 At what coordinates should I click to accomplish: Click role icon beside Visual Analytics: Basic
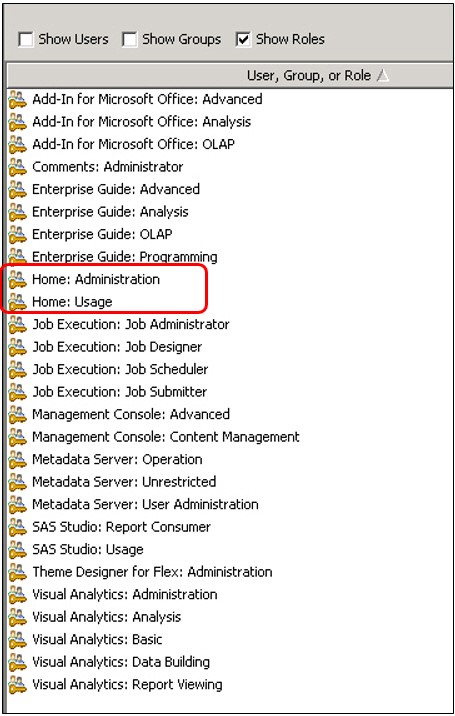(17, 640)
